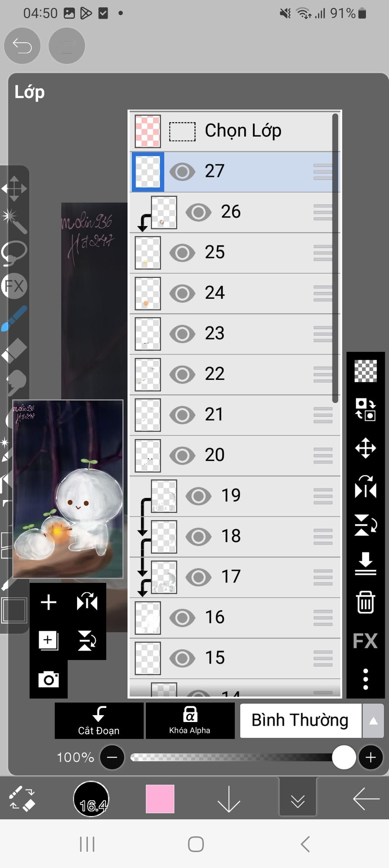389x868 pixels.
Task: Hide layer 23
Action: point(182,334)
